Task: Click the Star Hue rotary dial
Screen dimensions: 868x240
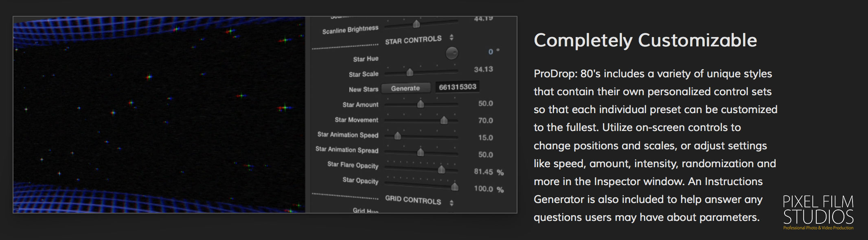Action: (x=452, y=53)
